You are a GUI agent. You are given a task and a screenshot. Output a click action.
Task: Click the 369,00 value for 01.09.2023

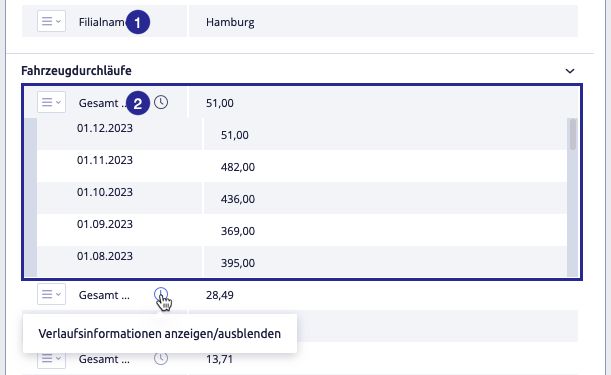[238, 231]
